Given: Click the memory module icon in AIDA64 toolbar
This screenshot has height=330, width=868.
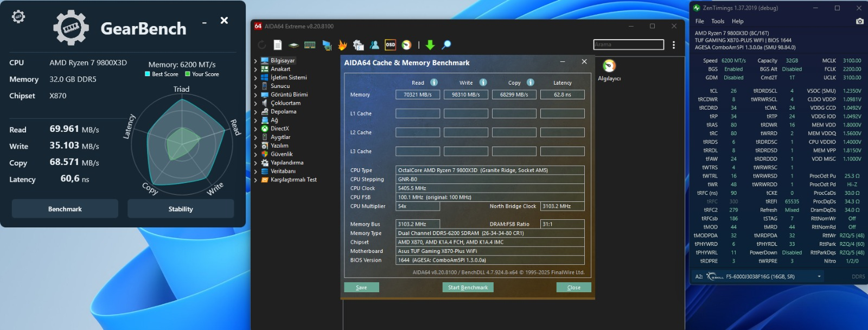Looking at the screenshot, I should pos(310,45).
